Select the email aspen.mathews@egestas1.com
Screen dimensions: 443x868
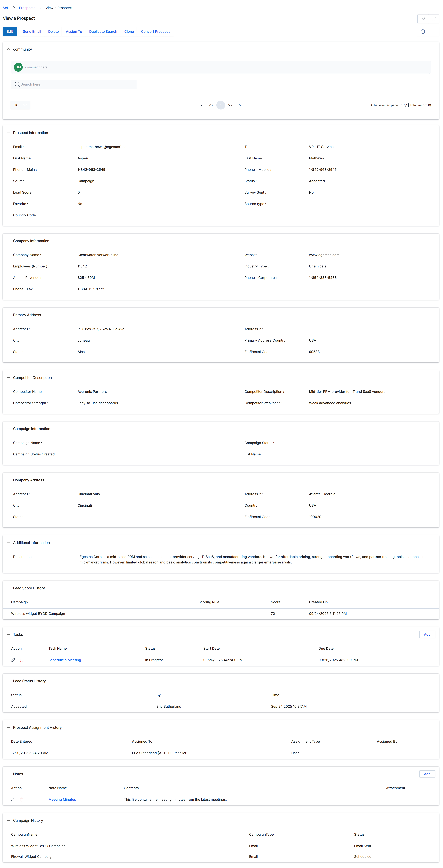[104, 147]
